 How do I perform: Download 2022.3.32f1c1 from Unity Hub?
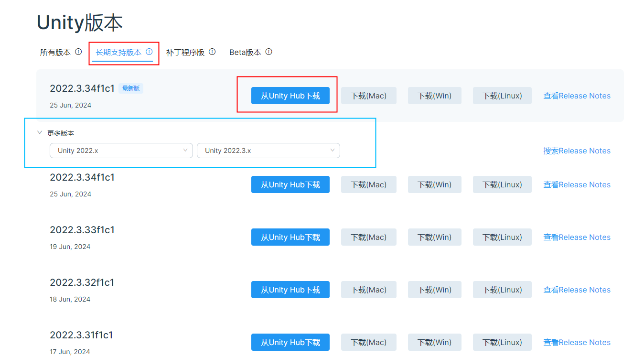tap(290, 290)
